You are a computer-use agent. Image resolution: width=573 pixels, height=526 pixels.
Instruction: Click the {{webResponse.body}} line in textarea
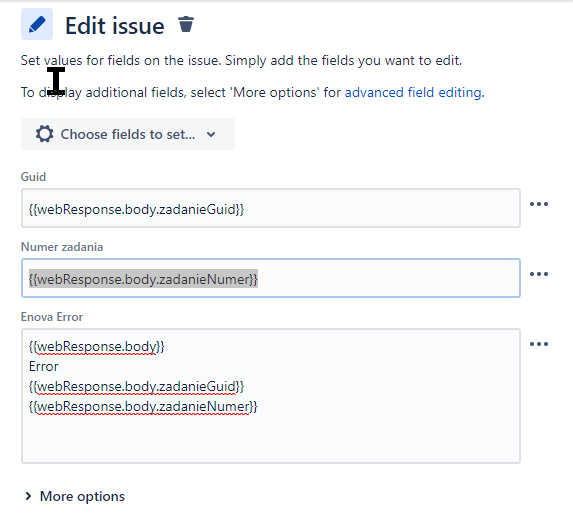(96, 347)
